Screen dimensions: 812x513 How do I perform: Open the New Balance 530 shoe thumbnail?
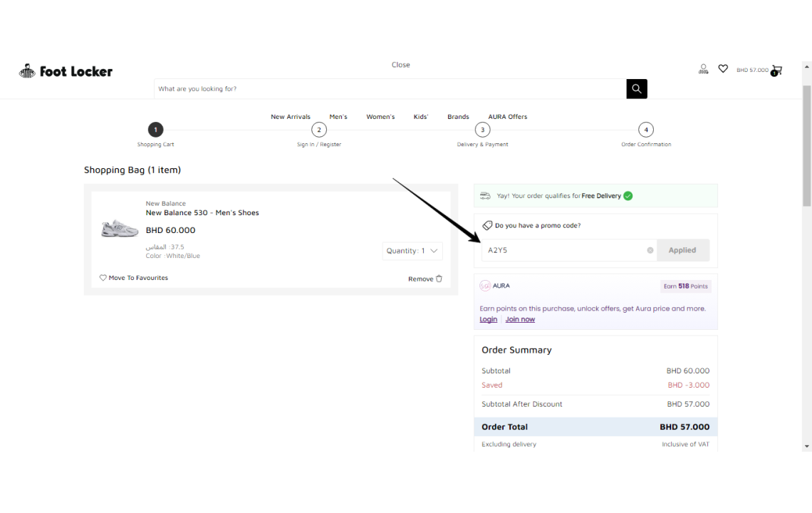coord(120,228)
